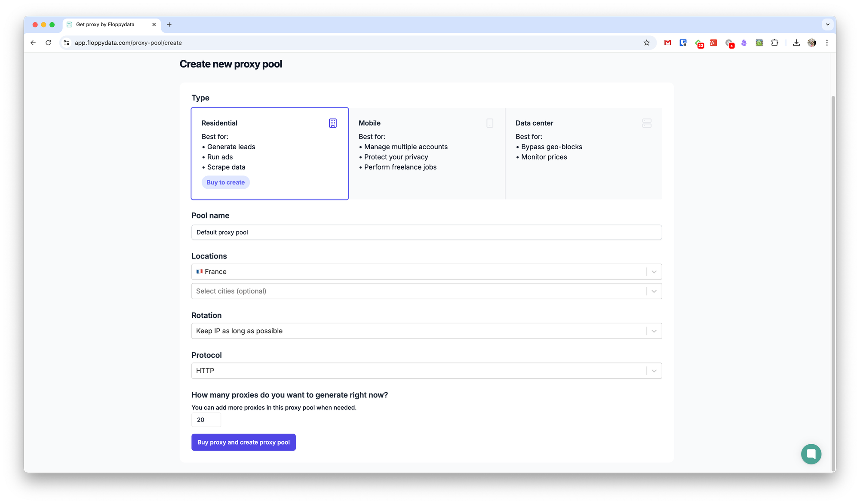
Task: Bookmark page with the star icon
Action: coord(646,43)
